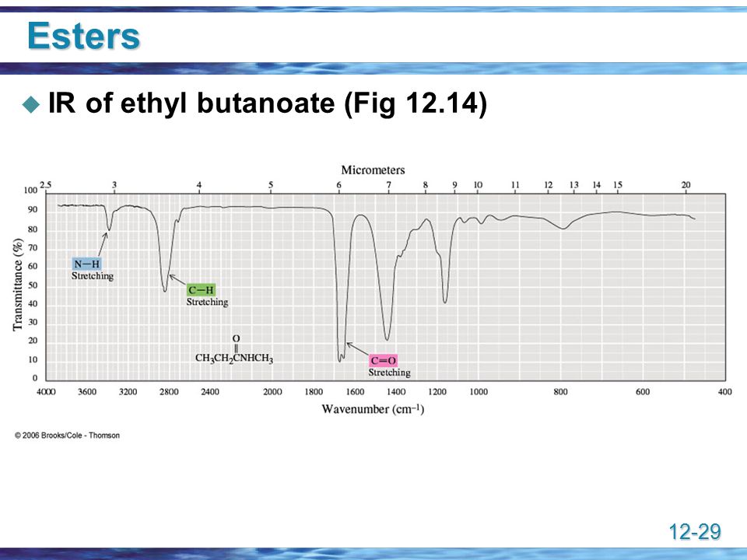Image resolution: width=747 pixels, height=560 pixels.
Task: Click the '1400' wavenumber tick label
Action: pos(396,392)
